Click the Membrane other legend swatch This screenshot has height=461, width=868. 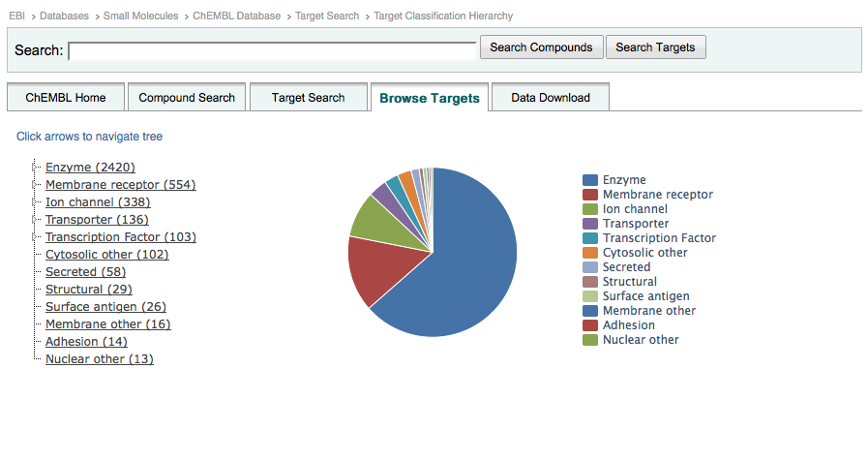(590, 311)
